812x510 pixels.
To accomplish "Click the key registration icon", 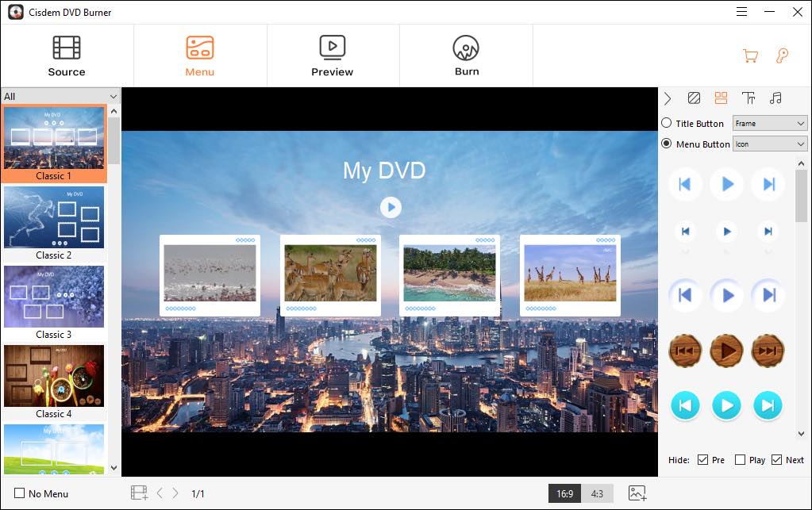I will coord(783,56).
